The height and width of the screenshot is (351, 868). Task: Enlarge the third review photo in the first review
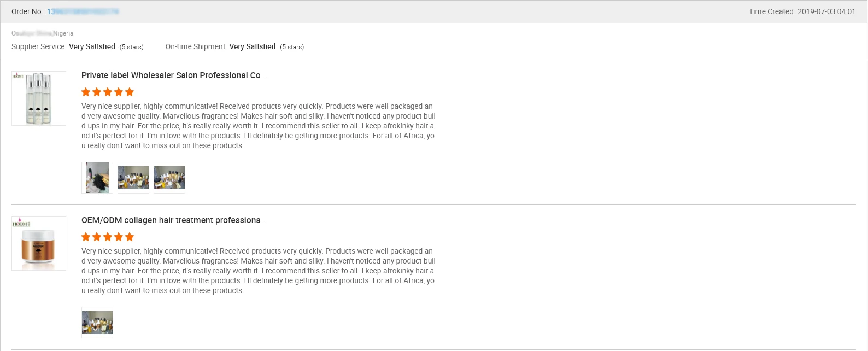point(169,178)
